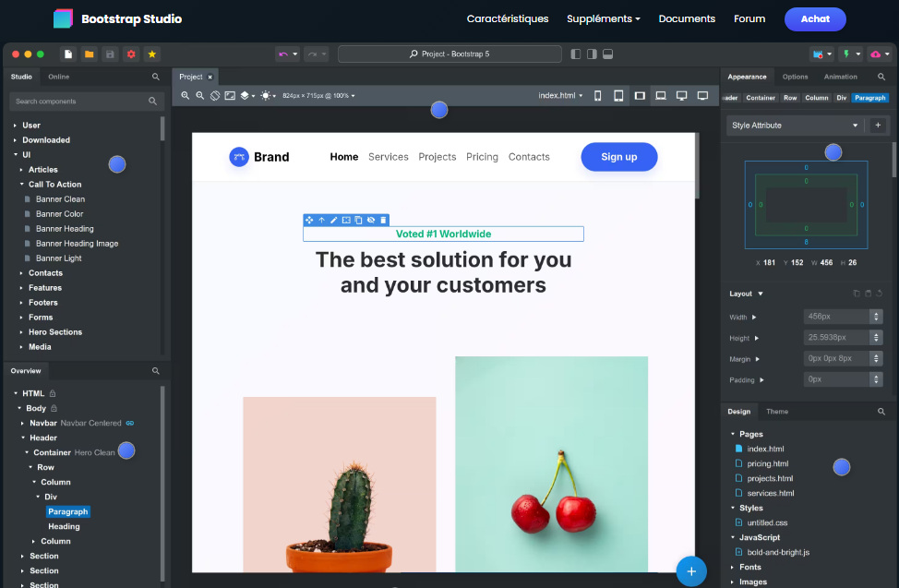Open the settings gear in the top toolbar
This screenshot has height=588, width=899.
click(x=129, y=54)
